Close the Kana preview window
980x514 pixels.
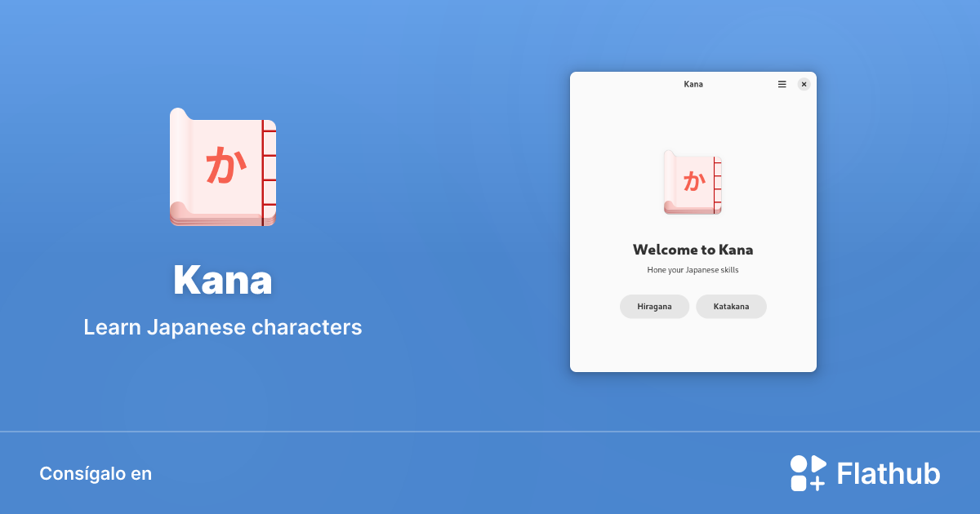[x=804, y=83]
